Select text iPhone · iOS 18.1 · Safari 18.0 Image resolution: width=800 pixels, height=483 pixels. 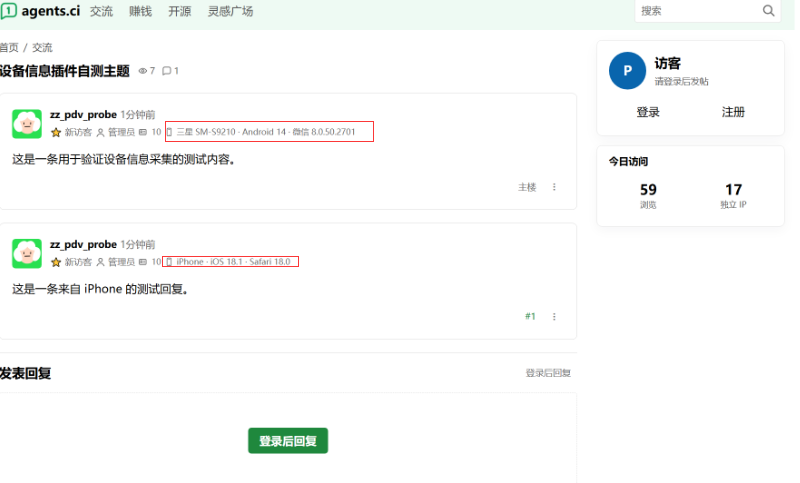[x=233, y=262]
